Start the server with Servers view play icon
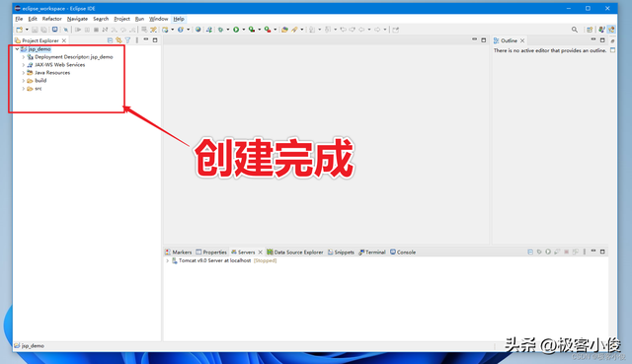 (x=548, y=252)
